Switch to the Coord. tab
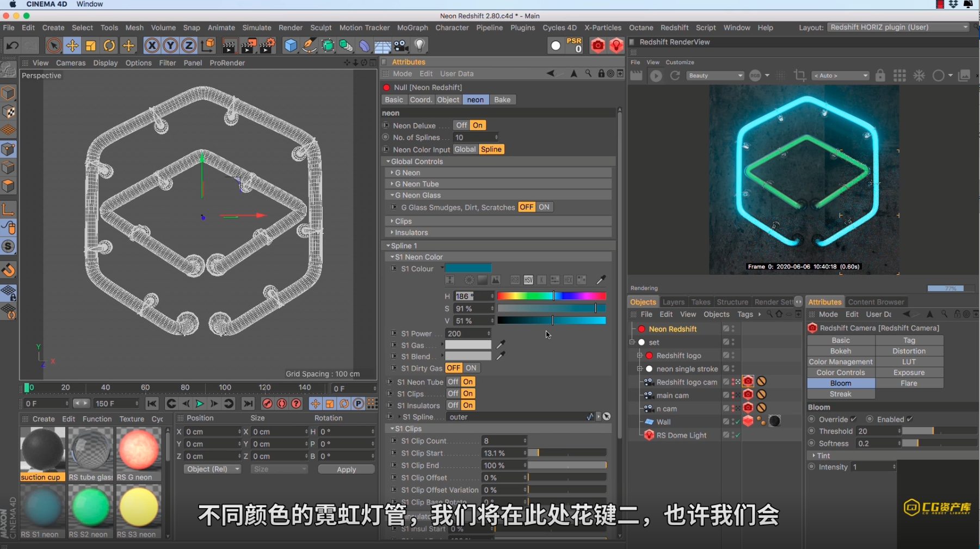The width and height of the screenshot is (980, 549). pyautogui.click(x=421, y=100)
